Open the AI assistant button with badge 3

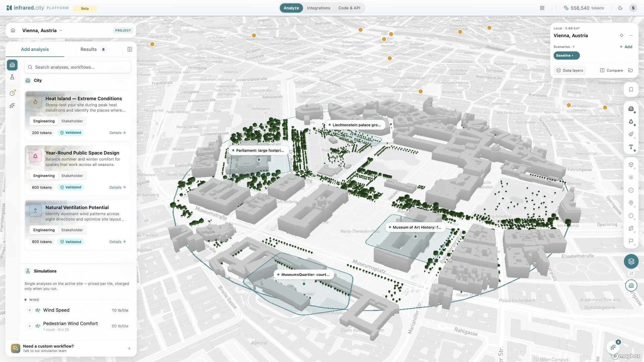pos(613,347)
